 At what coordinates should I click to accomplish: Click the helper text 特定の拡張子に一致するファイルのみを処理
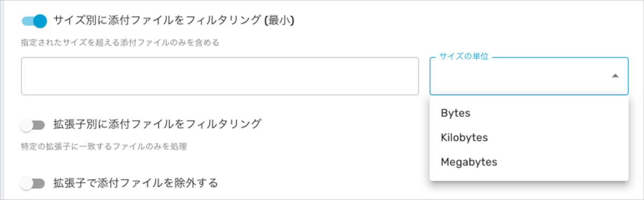[104, 147]
